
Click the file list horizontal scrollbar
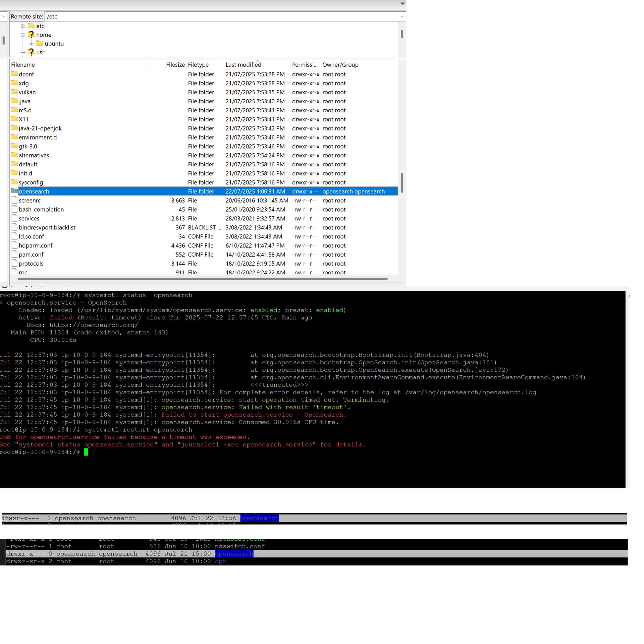[203, 279]
